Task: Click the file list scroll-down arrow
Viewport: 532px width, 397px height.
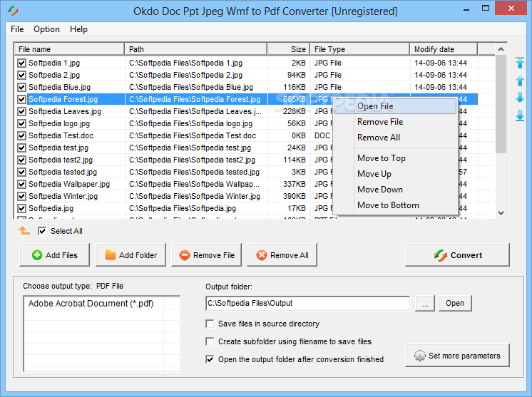Action: 501,213
